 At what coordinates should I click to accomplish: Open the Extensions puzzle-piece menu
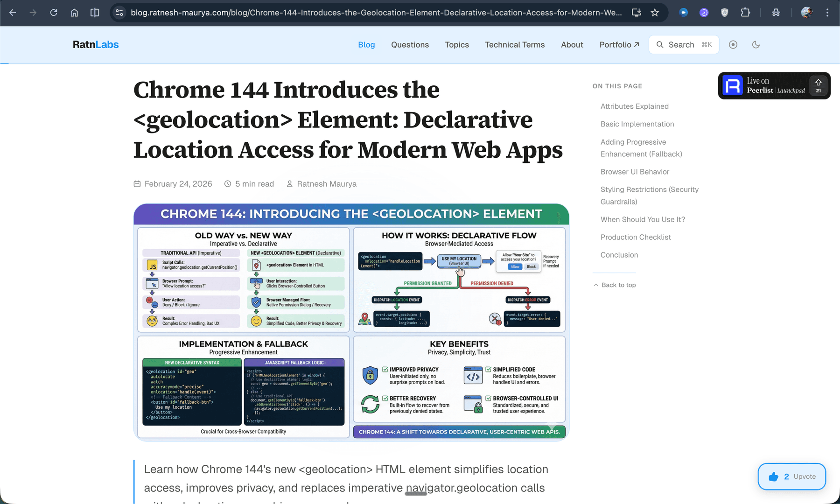(x=745, y=13)
